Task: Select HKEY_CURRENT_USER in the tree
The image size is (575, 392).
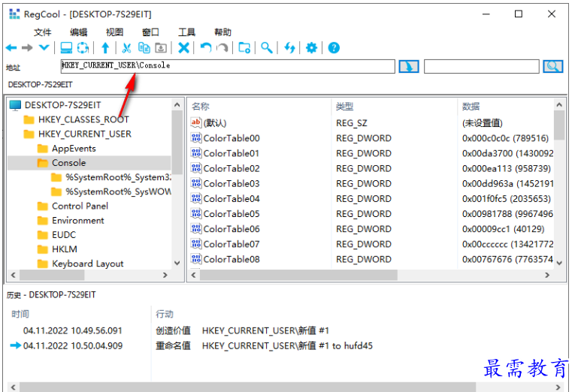Action: point(85,134)
